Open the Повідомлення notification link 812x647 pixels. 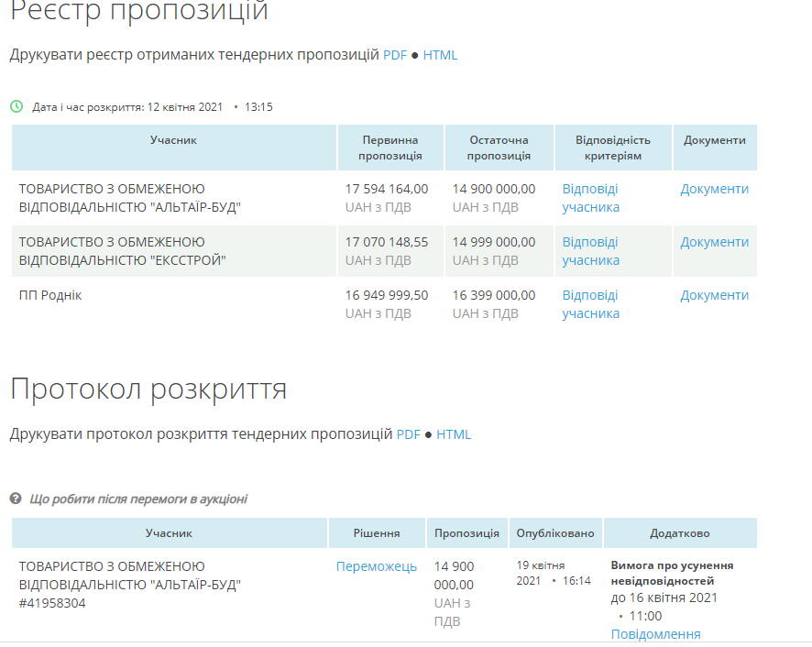[x=655, y=634]
